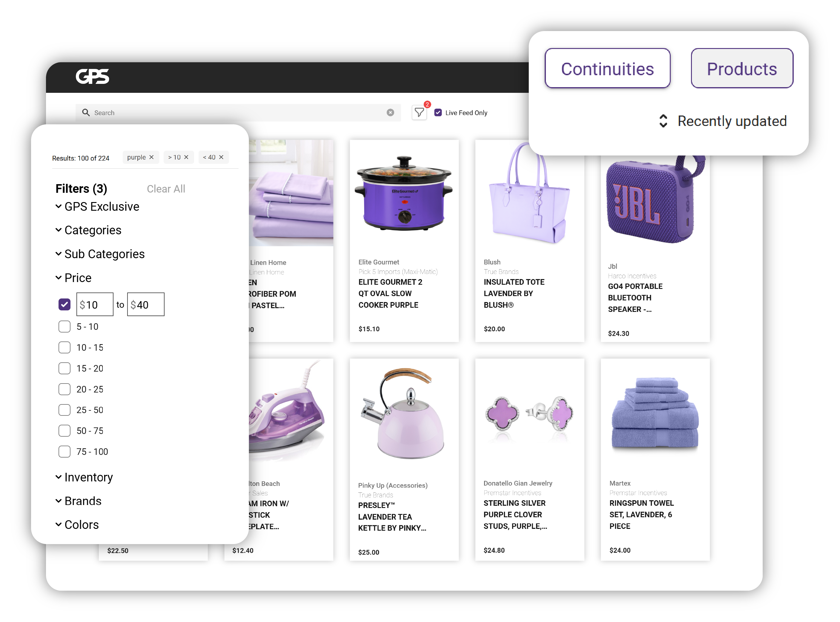Viewport: 840px width, 622px height.
Task: Click the $24.80 price
Action: click(494, 550)
